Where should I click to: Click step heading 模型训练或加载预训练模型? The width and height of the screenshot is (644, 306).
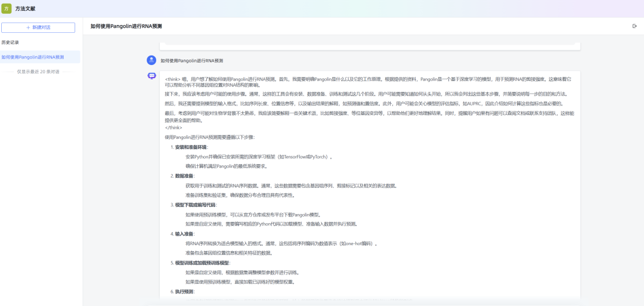click(x=203, y=263)
